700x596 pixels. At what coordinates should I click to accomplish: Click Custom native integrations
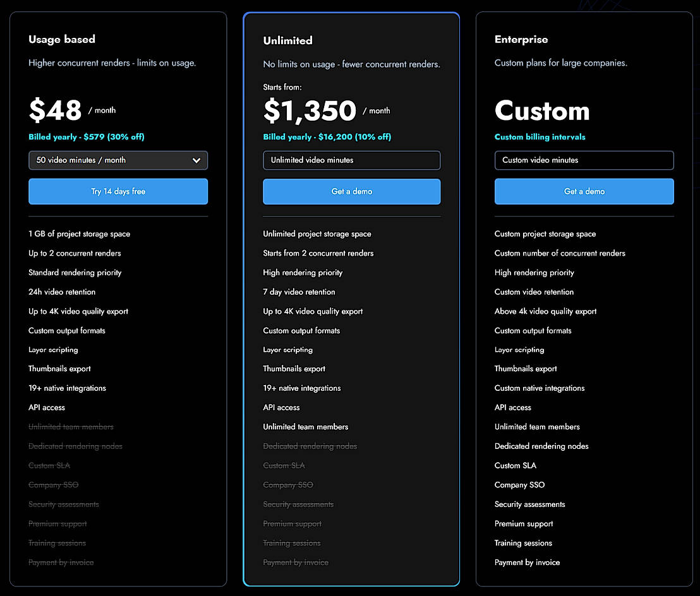point(540,388)
